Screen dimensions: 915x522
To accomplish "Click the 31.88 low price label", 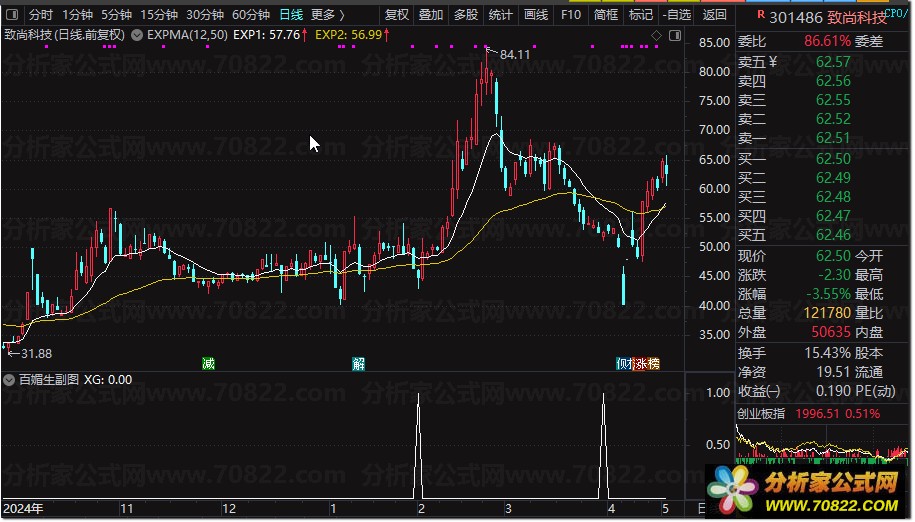I will click(x=36, y=353).
